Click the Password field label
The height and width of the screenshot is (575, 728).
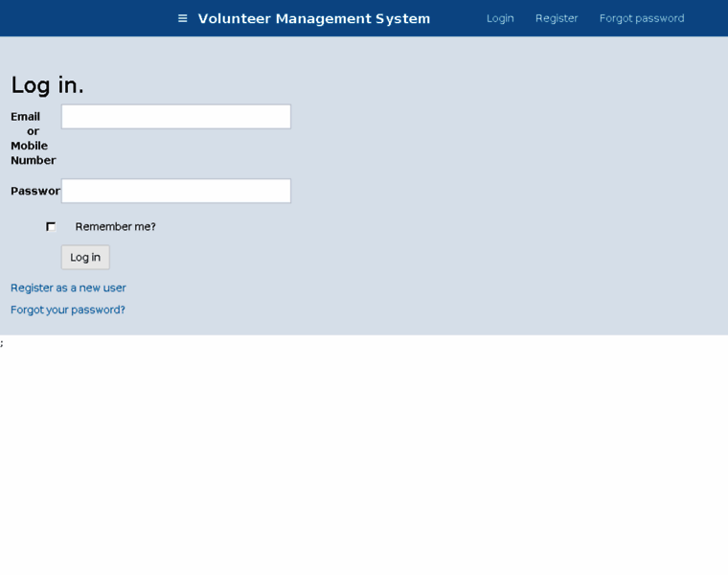point(34,191)
